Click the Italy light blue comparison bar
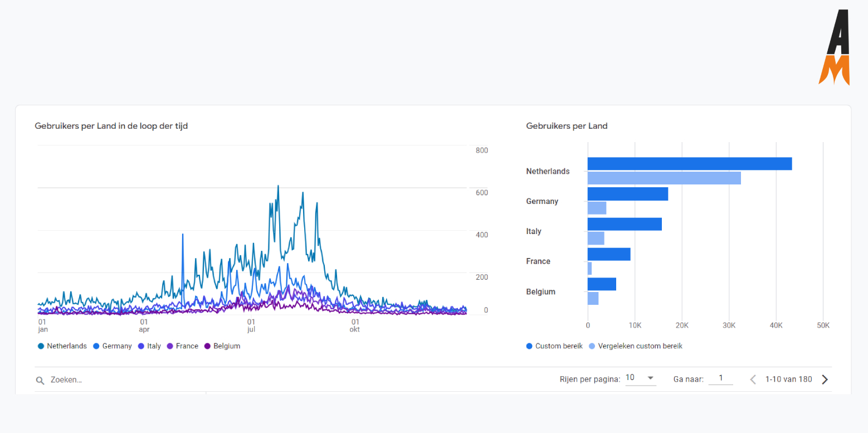This screenshot has height=433, width=868. tap(596, 238)
